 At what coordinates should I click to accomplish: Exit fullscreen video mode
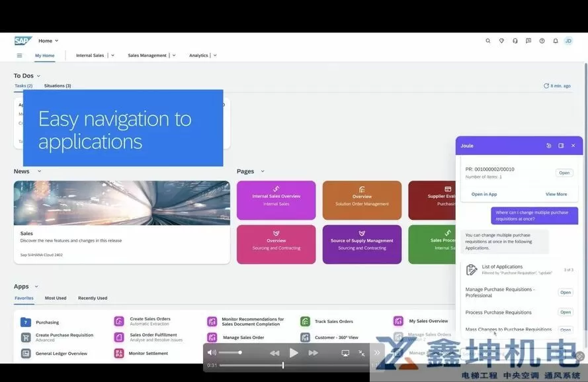point(362,353)
